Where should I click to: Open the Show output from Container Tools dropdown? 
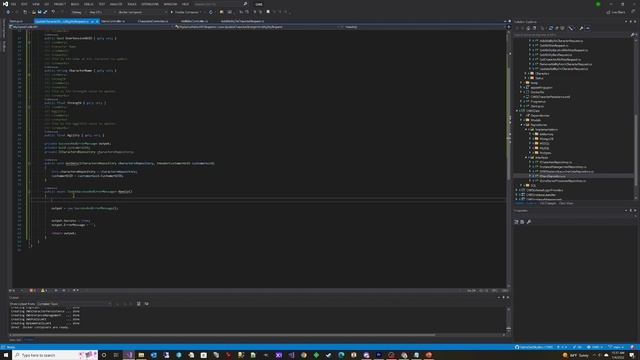coord(74,304)
